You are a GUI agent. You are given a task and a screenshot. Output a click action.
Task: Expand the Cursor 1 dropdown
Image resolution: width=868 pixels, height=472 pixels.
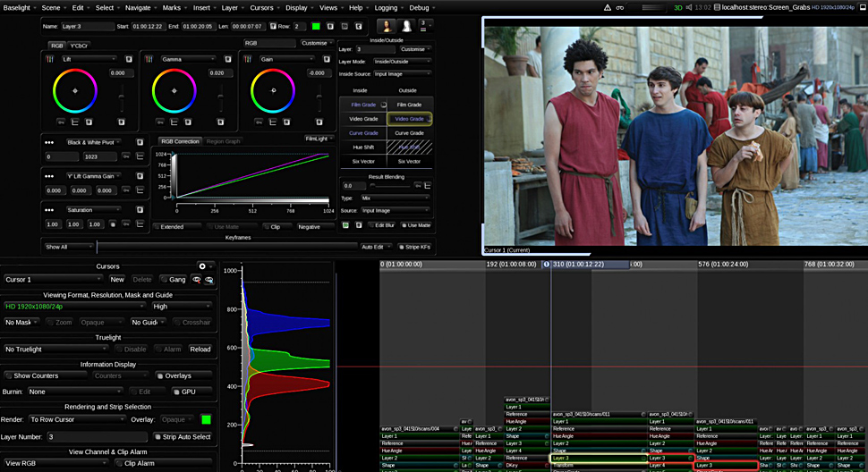tap(53, 280)
